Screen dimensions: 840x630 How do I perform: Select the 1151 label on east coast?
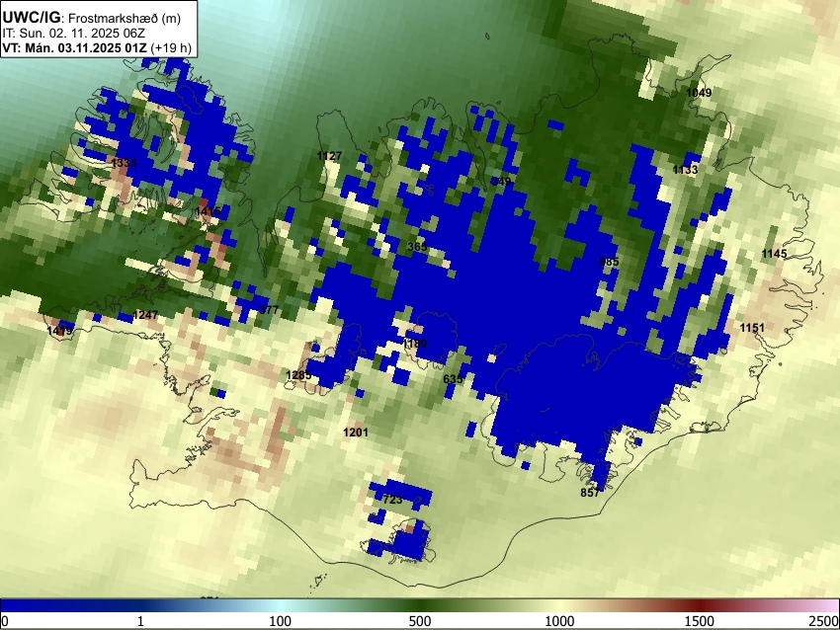(x=752, y=328)
